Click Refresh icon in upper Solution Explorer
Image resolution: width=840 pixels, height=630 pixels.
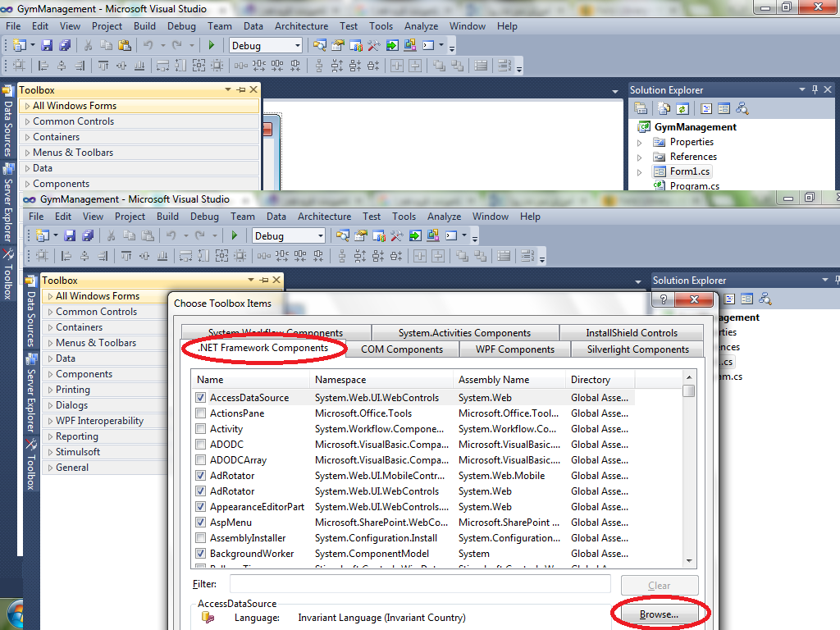tap(682, 109)
